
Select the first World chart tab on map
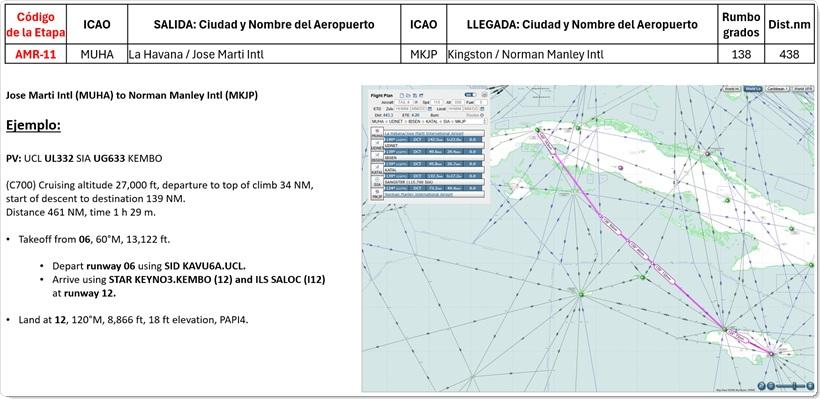(x=732, y=89)
